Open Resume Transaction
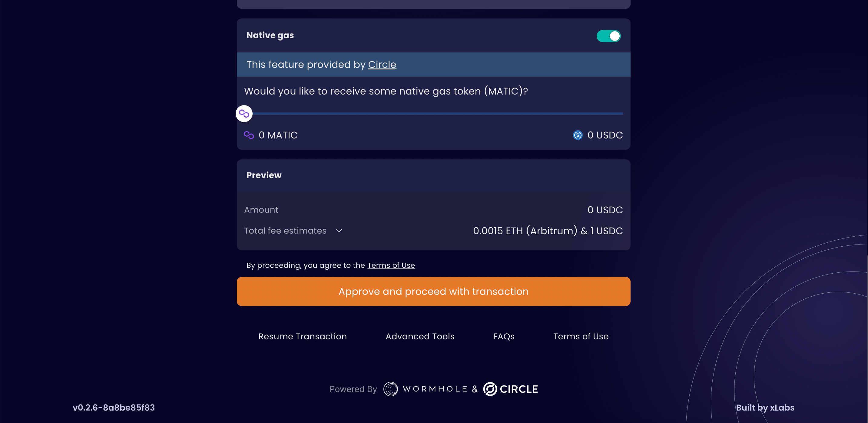 (302, 336)
